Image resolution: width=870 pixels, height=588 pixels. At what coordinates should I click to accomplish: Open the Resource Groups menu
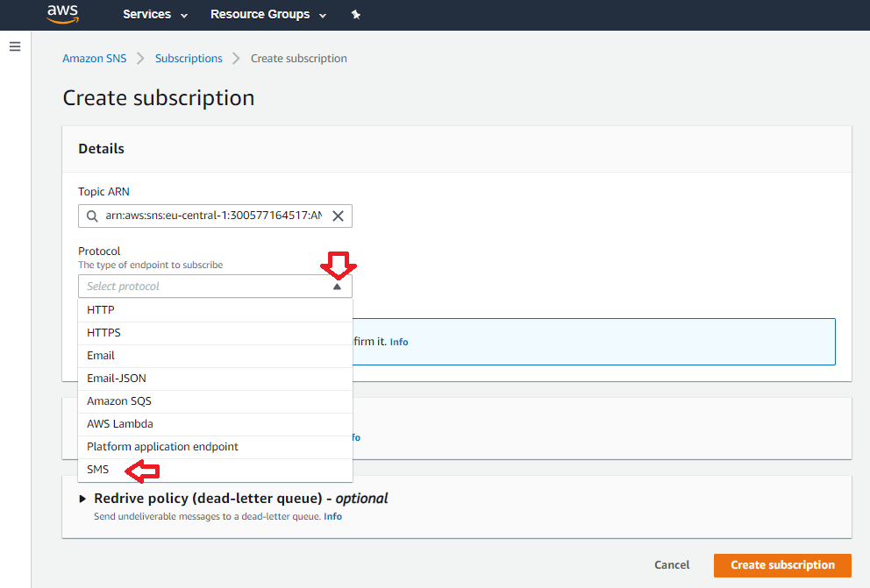pyautogui.click(x=268, y=15)
